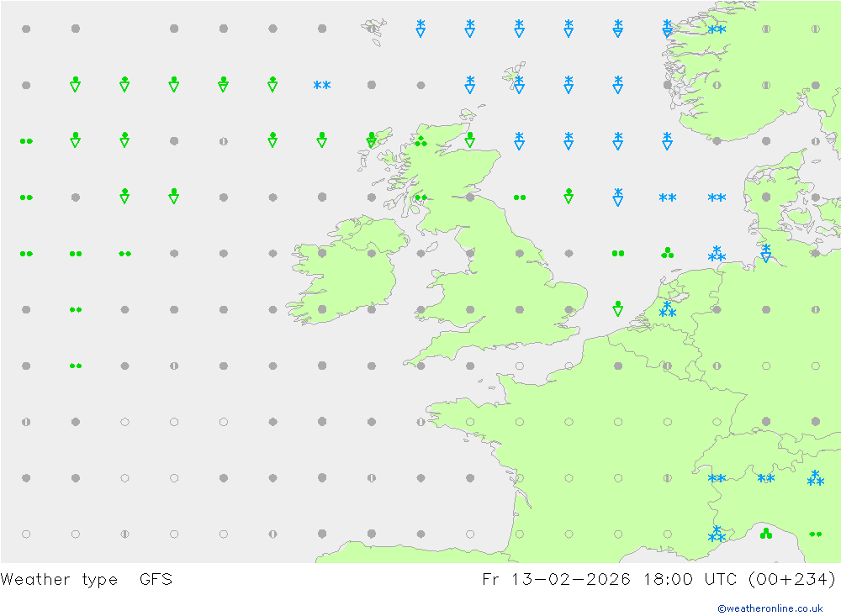Click the blue snow shower symbol over northern Germany
This screenshot has height=616, width=841.
pos(765,252)
